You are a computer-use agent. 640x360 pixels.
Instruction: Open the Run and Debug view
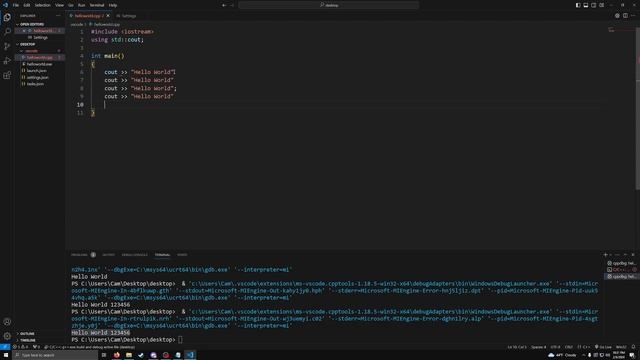pos(7,61)
